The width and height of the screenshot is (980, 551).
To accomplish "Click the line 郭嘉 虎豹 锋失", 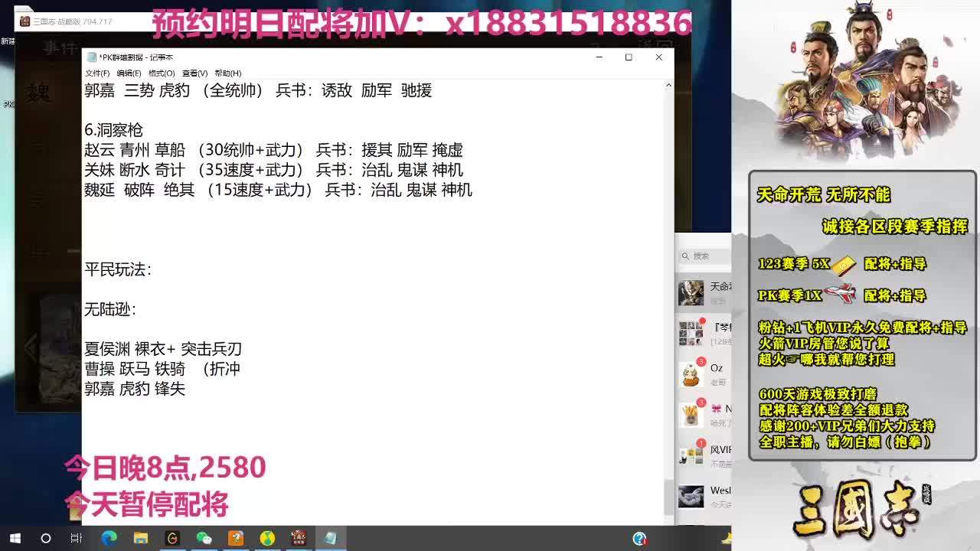I will click(135, 389).
